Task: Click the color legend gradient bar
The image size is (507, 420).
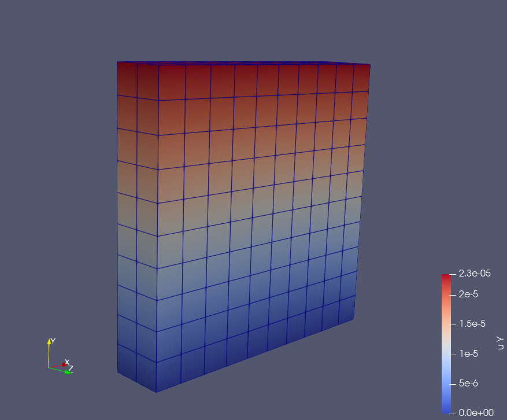Action: pos(446,344)
